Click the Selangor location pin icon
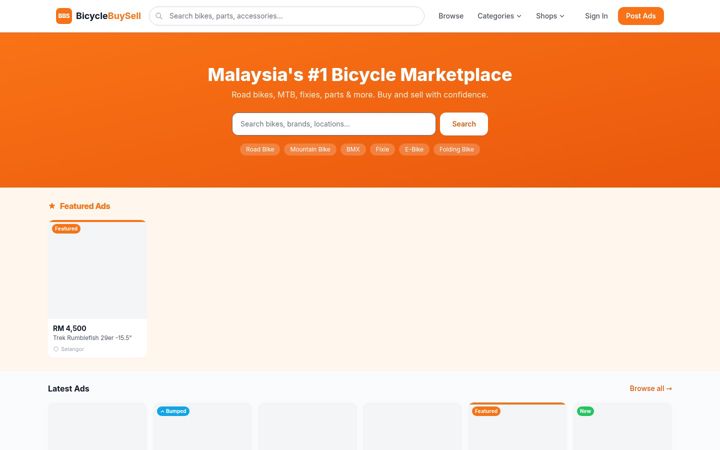720x450 pixels. (56, 349)
